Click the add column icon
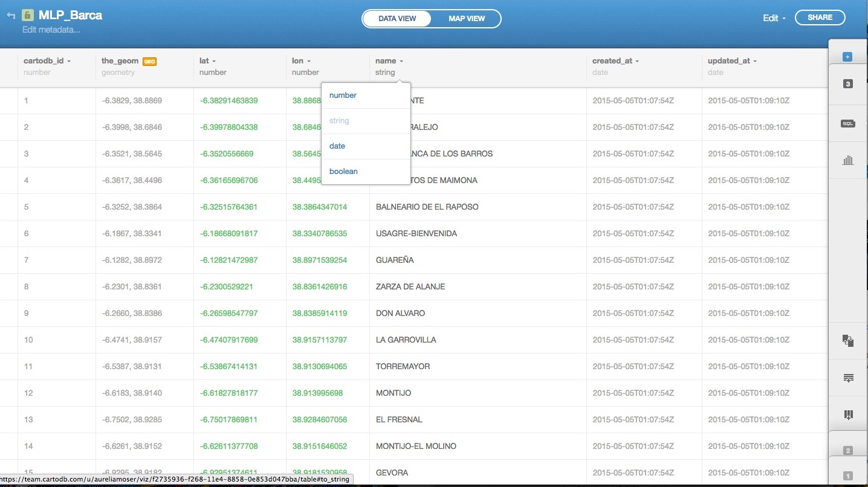The height and width of the screenshot is (487, 868). coord(848,414)
